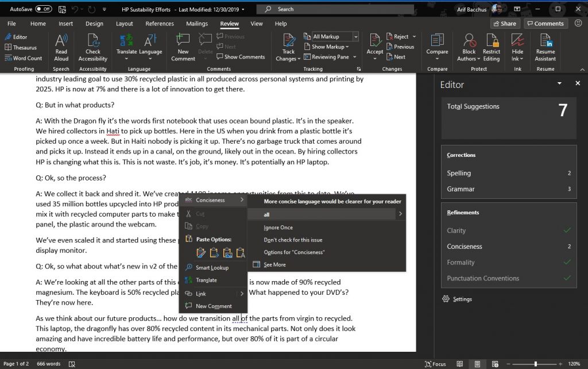This screenshot has width=588, height=369.
Task: Open the Reviewing Pane
Action: click(x=330, y=57)
